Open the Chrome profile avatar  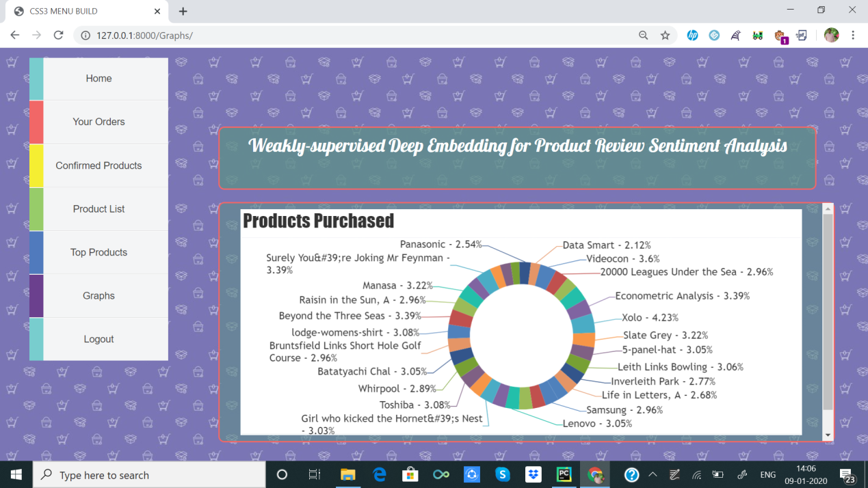click(831, 35)
